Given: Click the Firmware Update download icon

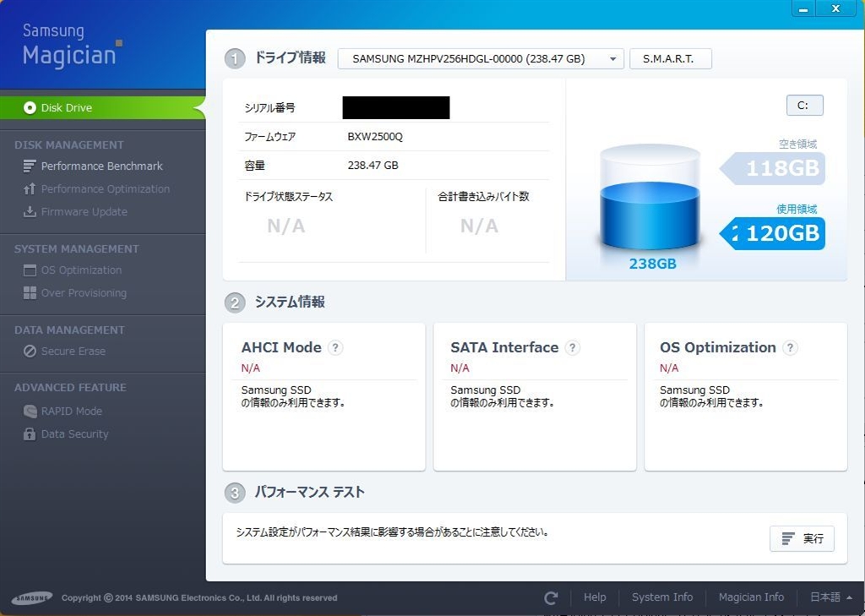Looking at the screenshot, I should pos(30,212).
